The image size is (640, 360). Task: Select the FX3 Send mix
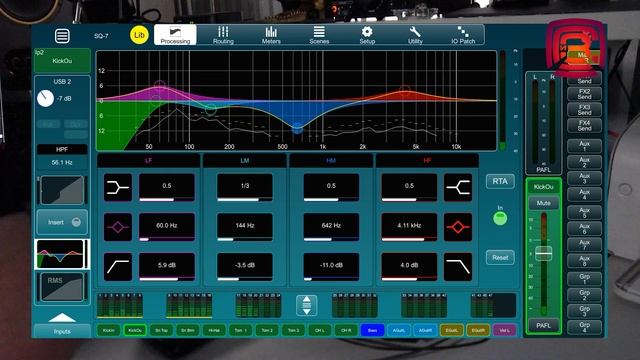coord(584,110)
